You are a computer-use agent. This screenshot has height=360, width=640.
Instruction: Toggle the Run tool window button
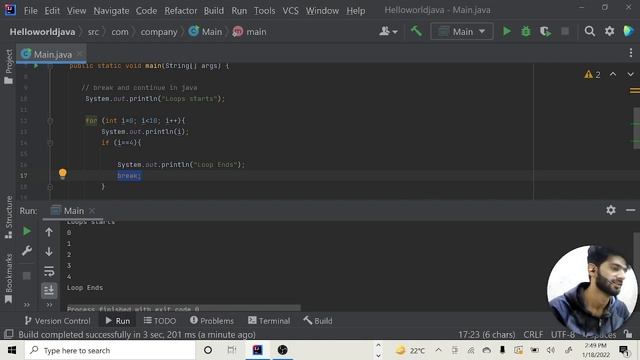coord(118,321)
